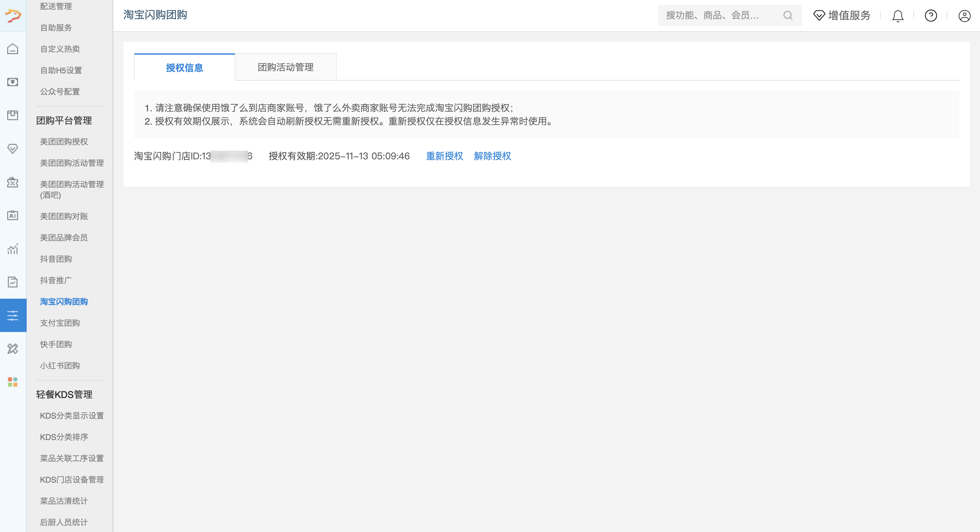Click the notification bell icon
The width and height of the screenshot is (980, 532).
click(897, 16)
